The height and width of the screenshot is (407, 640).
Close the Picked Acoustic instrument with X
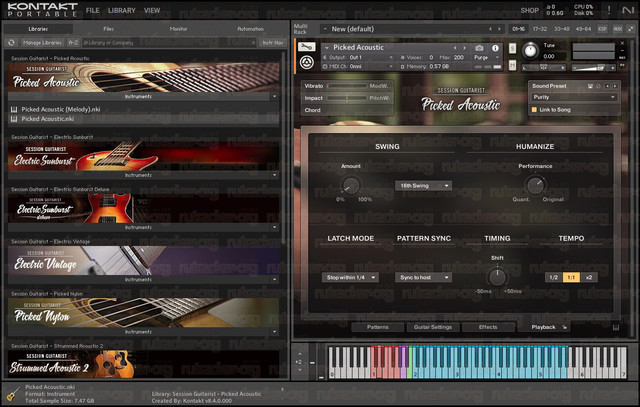tap(622, 43)
